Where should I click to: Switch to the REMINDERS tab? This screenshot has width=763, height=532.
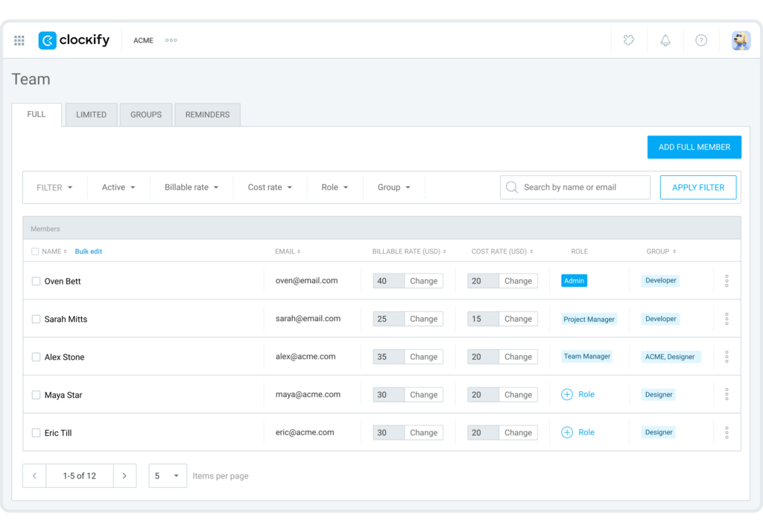[207, 115]
